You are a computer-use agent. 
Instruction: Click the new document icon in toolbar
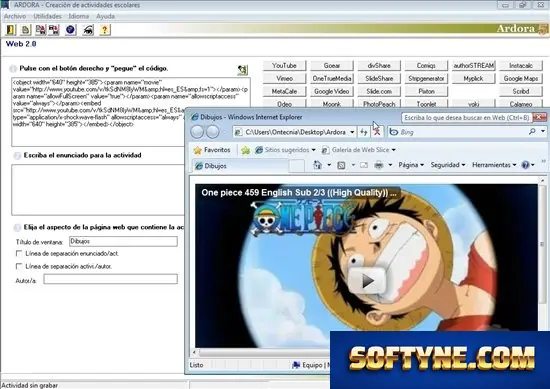click(x=26, y=30)
